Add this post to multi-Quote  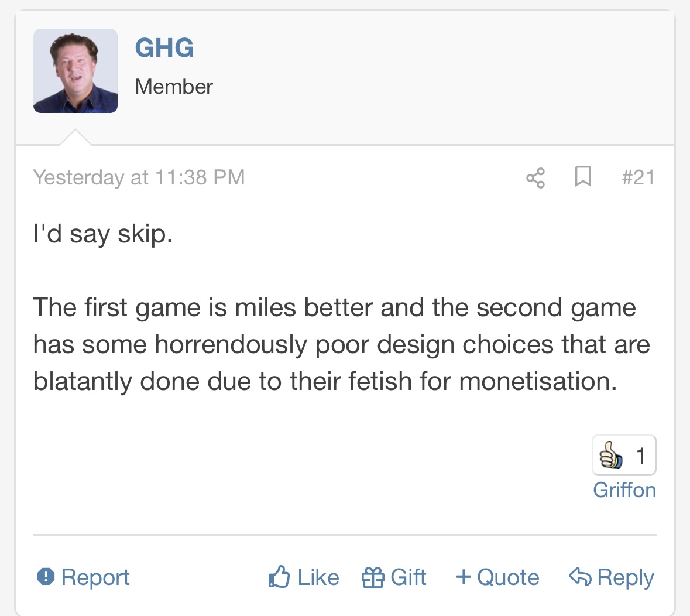pos(497,577)
